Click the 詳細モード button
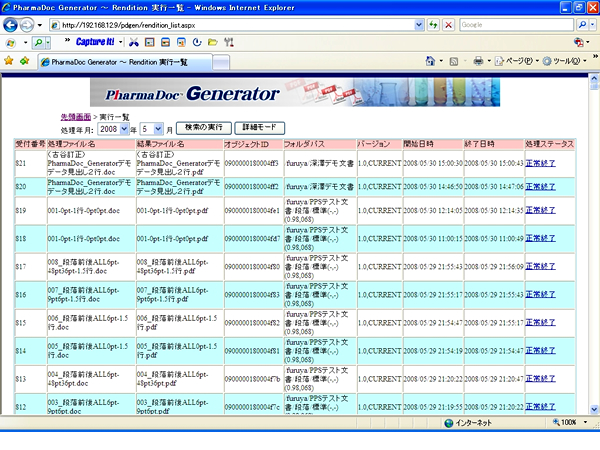The width and height of the screenshot is (600, 450). (259, 128)
